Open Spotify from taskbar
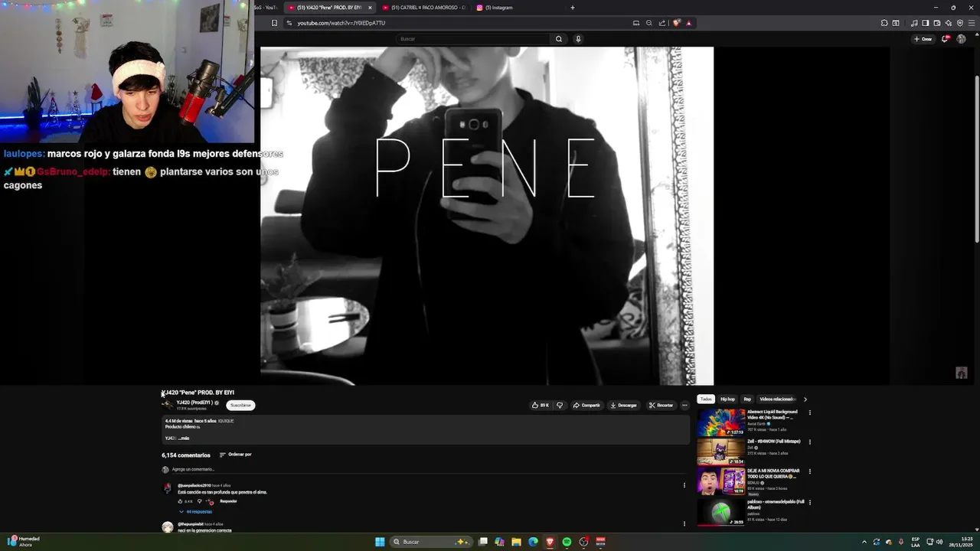The image size is (980, 551). 567,542
